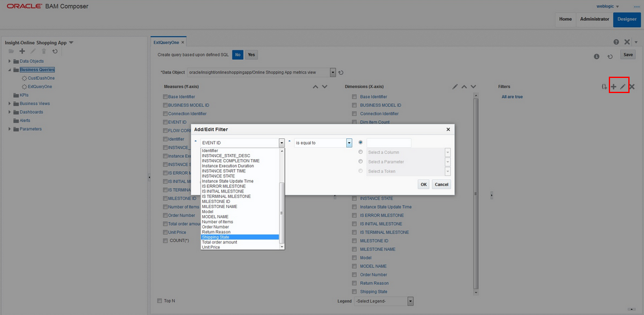Go to the Home tab
The image size is (644, 315).
pyautogui.click(x=565, y=19)
